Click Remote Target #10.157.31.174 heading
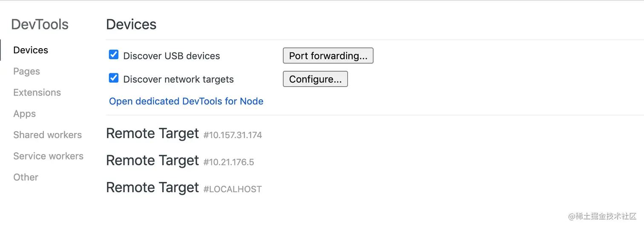The image size is (644, 228). tap(184, 134)
